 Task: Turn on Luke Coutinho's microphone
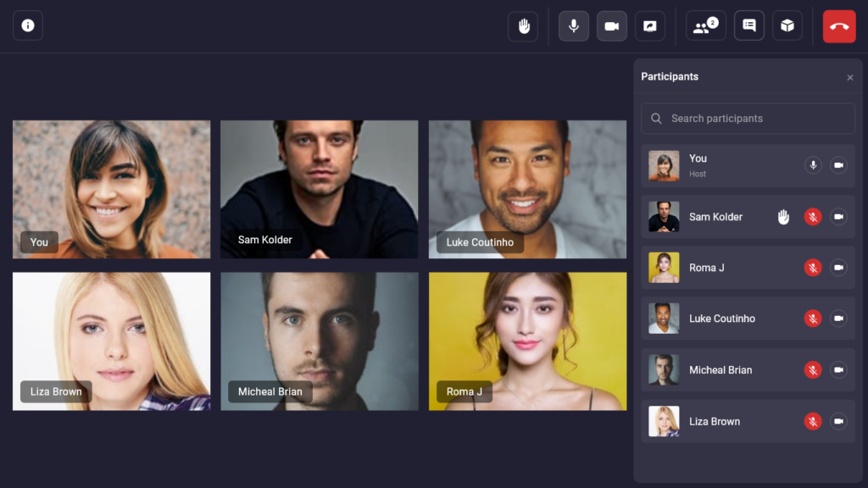[x=813, y=319]
